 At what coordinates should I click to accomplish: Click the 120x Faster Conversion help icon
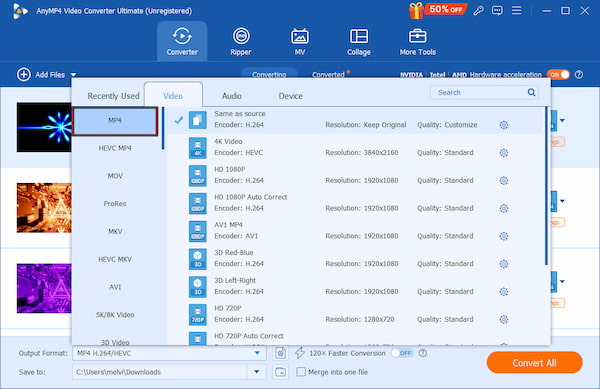(x=422, y=353)
